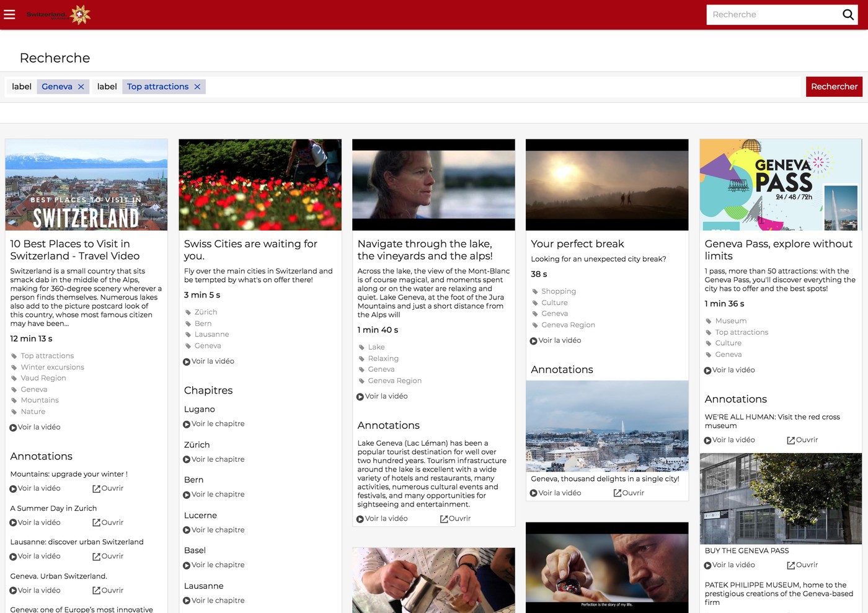868x613 pixels.
Task: Remove the Top attractions label filter
Action: 197,87
